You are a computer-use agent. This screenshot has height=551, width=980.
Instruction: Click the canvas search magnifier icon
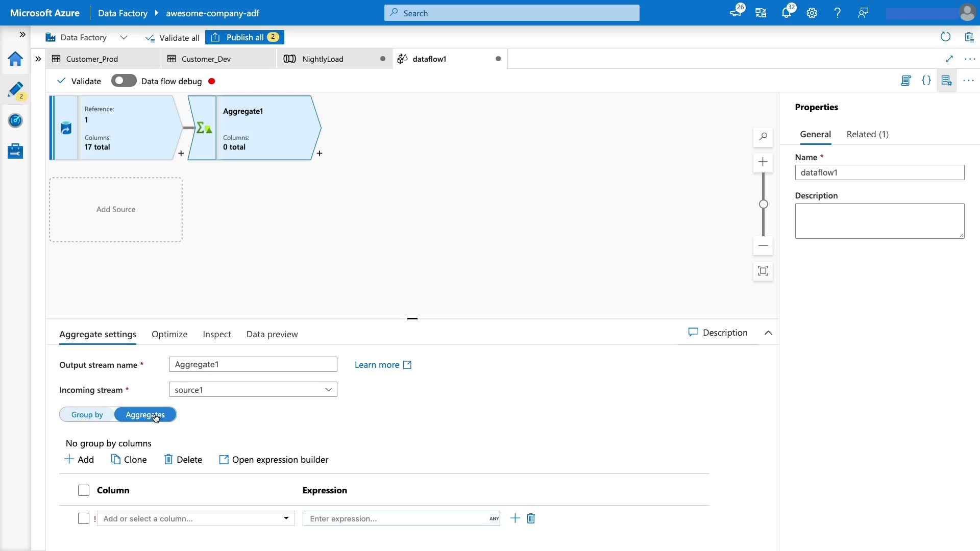[763, 137]
